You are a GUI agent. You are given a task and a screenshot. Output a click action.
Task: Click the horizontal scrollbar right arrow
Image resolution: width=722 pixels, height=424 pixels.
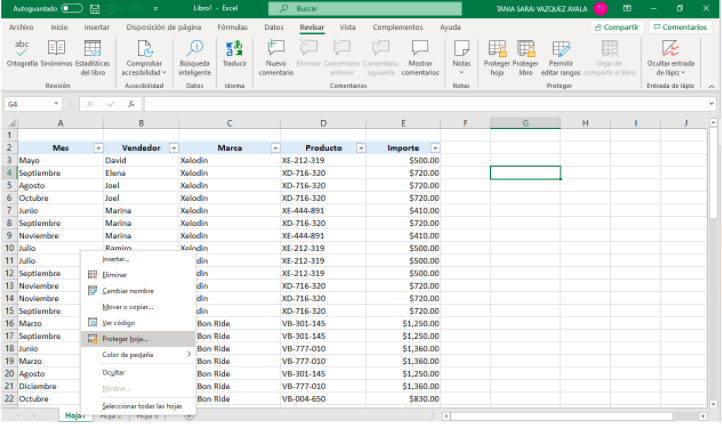tap(703, 416)
